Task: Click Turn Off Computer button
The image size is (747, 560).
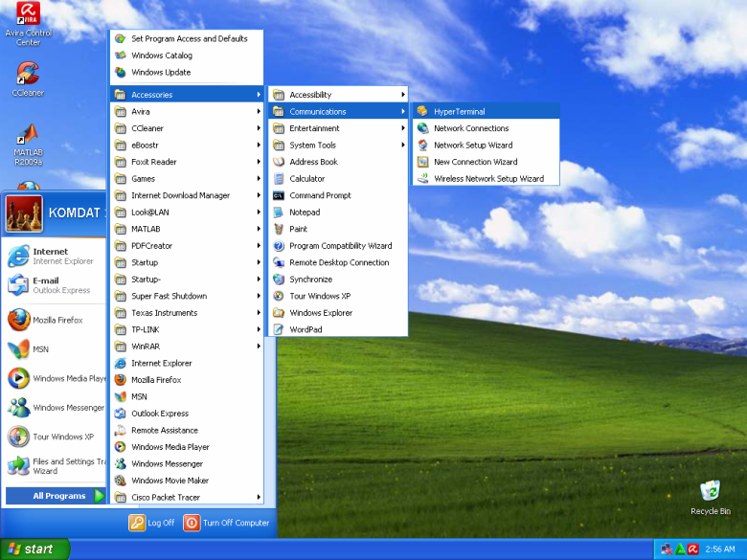Action: 226,523
